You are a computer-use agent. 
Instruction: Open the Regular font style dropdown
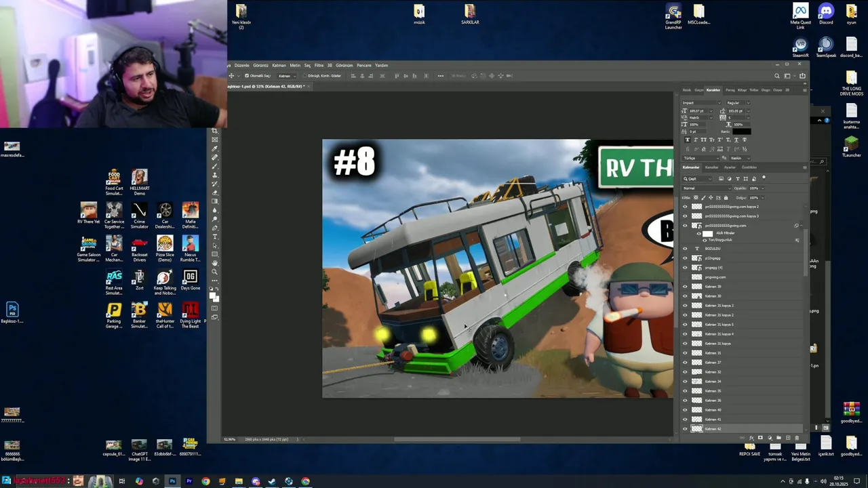pyautogui.click(x=749, y=103)
